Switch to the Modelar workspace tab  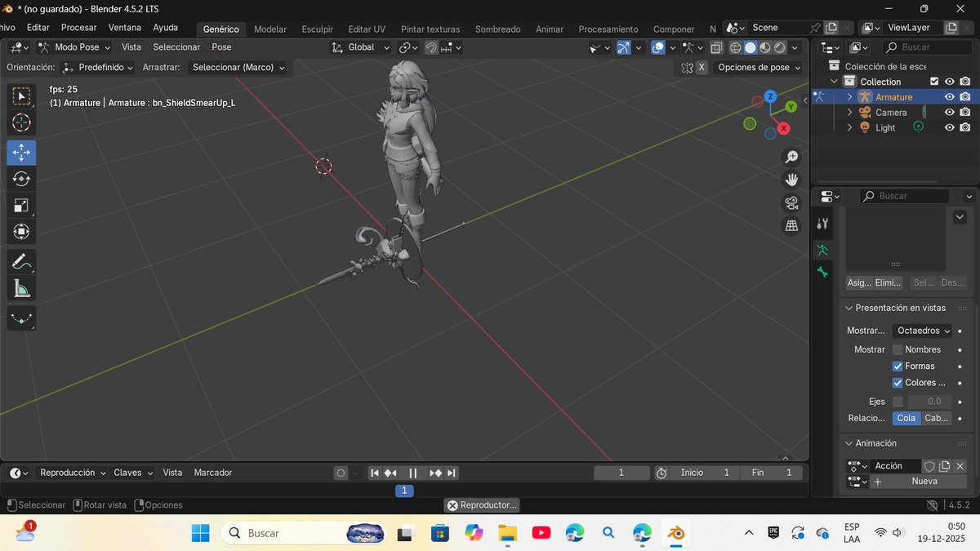(x=270, y=29)
